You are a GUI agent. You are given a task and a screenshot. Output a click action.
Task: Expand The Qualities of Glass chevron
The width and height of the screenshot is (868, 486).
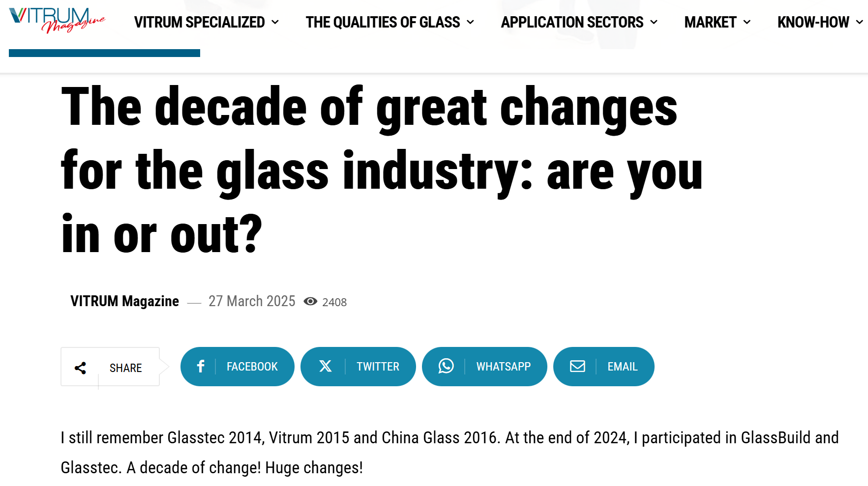click(x=471, y=22)
